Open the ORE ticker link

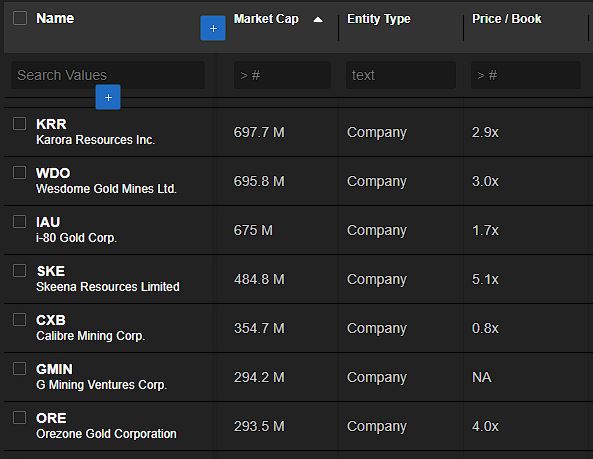(51, 418)
